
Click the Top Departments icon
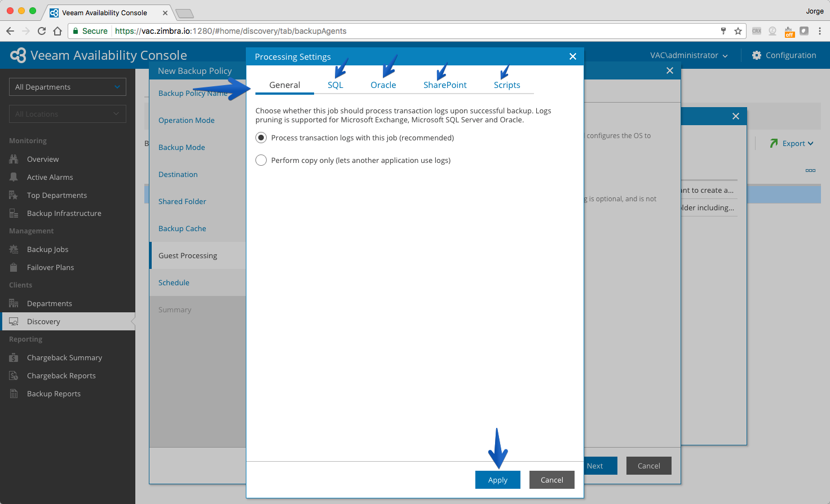(14, 195)
